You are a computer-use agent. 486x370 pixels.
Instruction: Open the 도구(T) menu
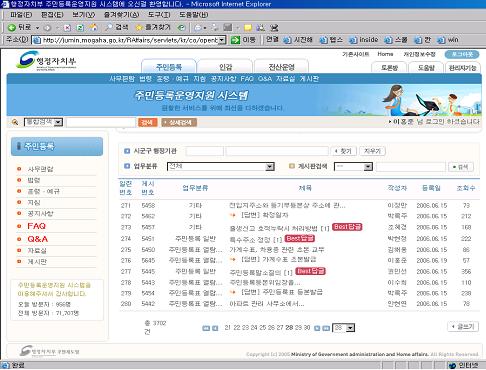pyautogui.click(x=159, y=15)
